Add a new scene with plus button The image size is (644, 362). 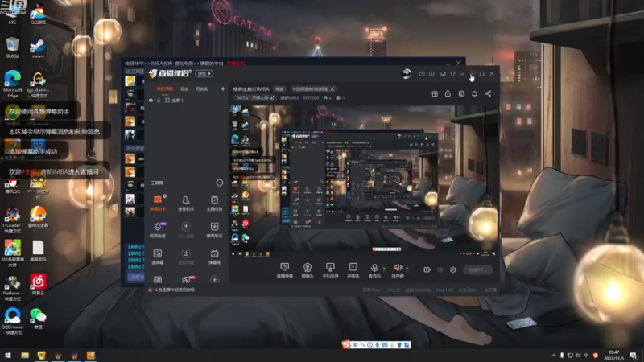click(223, 88)
